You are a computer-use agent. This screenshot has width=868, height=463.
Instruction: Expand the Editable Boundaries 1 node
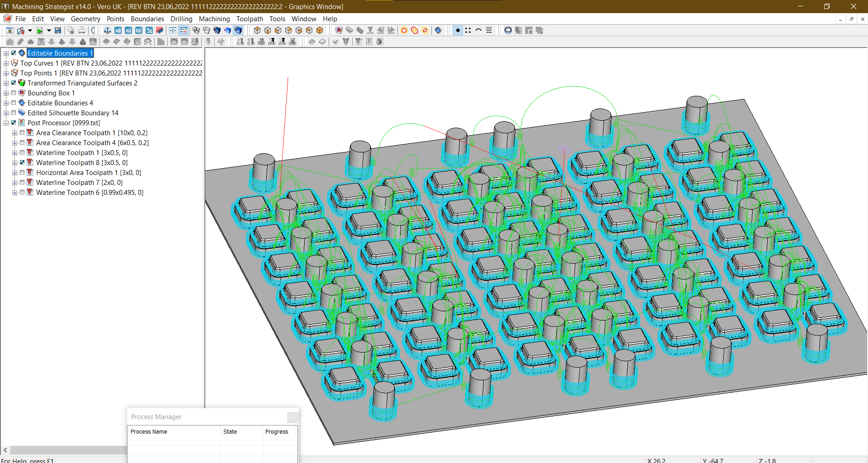6,53
